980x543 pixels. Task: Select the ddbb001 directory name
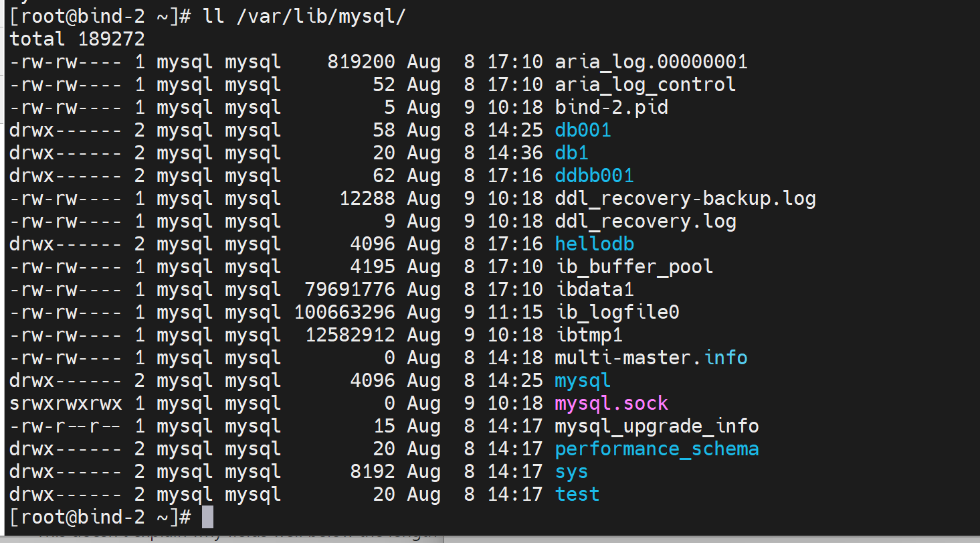pos(594,176)
